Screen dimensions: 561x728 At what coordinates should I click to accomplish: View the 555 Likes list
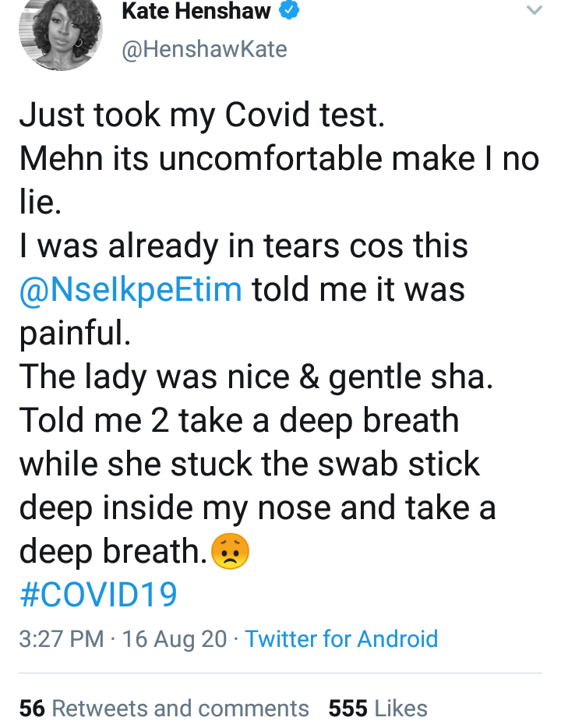point(378,708)
